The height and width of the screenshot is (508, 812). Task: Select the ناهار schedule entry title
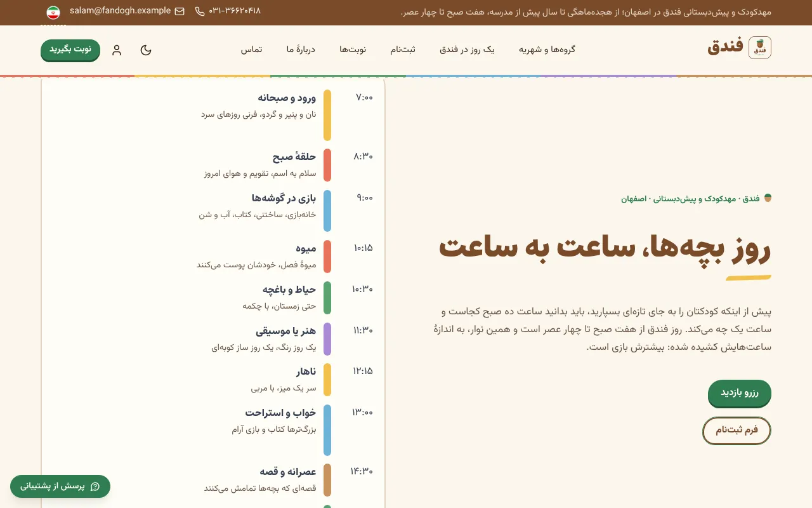tap(306, 371)
